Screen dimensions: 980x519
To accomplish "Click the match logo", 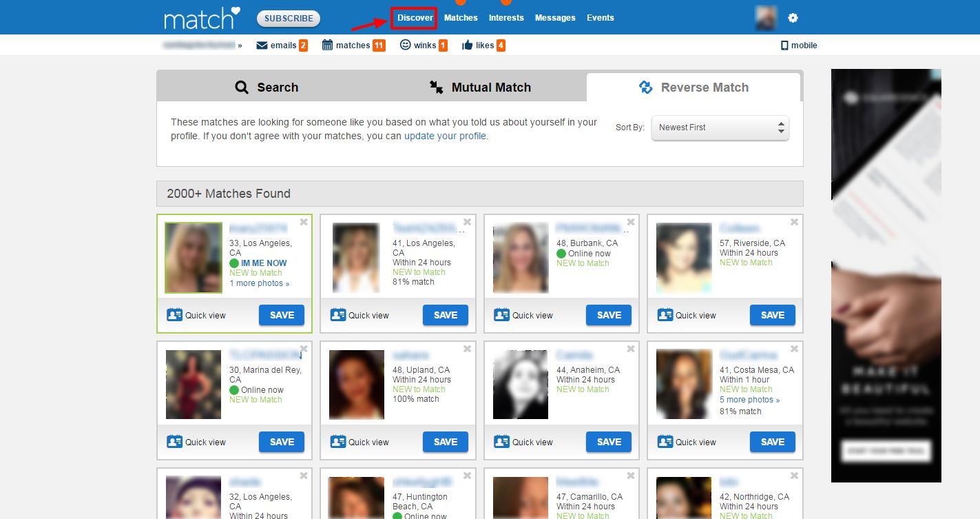I will [202, 18].
